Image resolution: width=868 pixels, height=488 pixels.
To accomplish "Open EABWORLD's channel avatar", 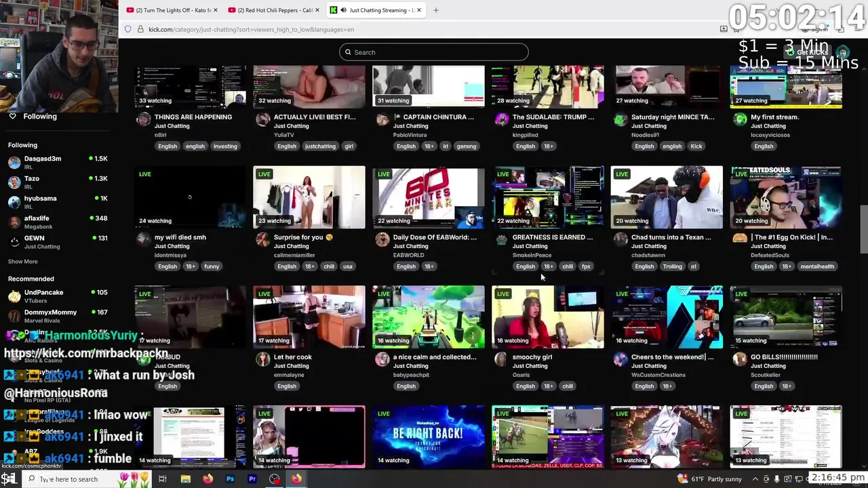I will 382,239.
